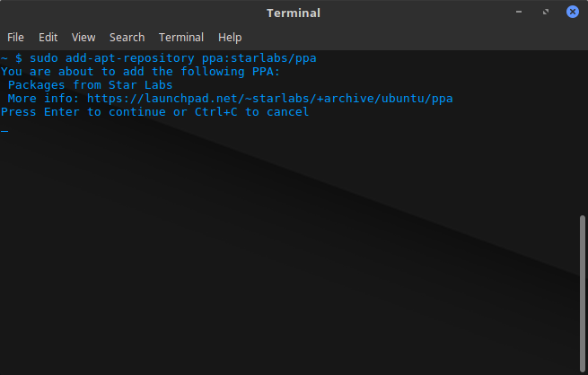Image resolution: width=588 pixels, height=375 pixels.
Task: Click the 'ppa:starlabs/ppa' argument text
Action: [259, 58]
